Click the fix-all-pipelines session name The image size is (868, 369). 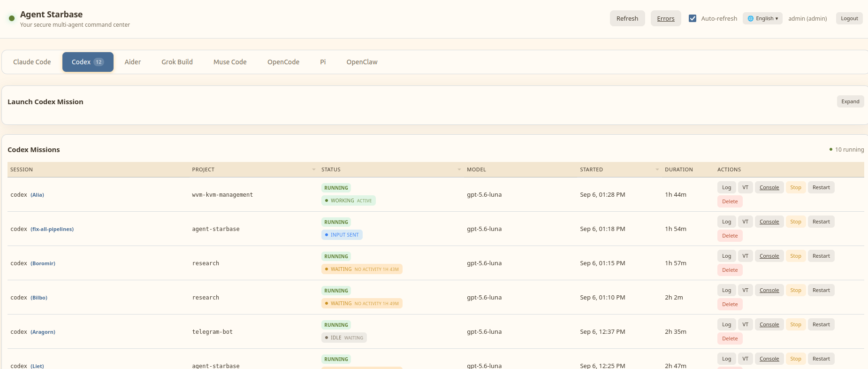click(x=52, y=229)
